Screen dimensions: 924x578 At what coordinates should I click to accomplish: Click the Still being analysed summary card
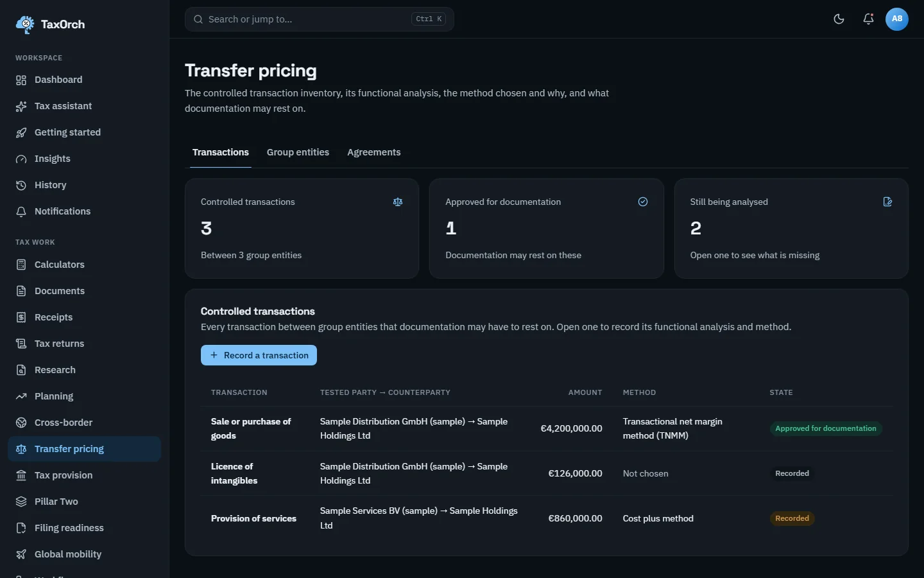pyautogui.click(x=791, y=229)
